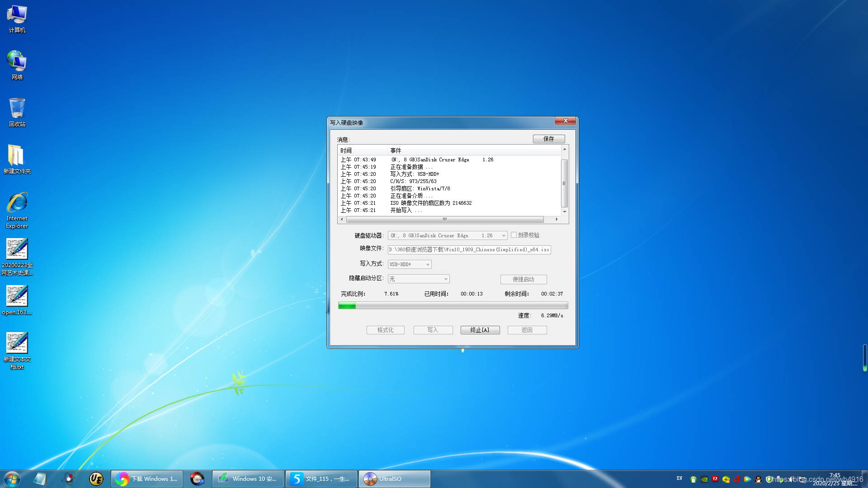
Task: Click the 00:02:37 remaining time value
Action: (x=552, y=294)
